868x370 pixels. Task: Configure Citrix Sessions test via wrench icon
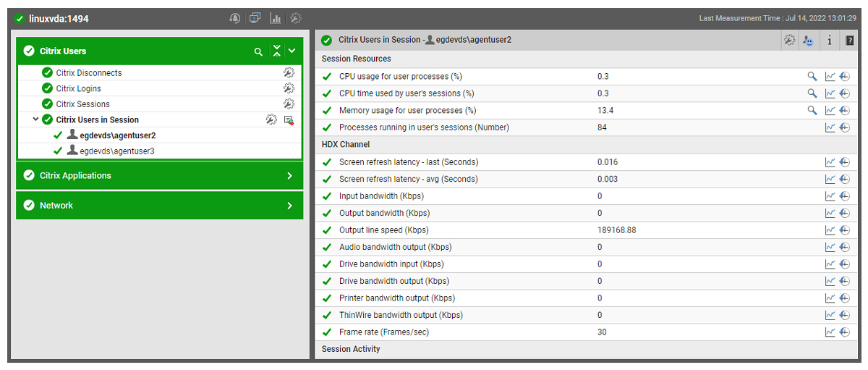[289, 104]
